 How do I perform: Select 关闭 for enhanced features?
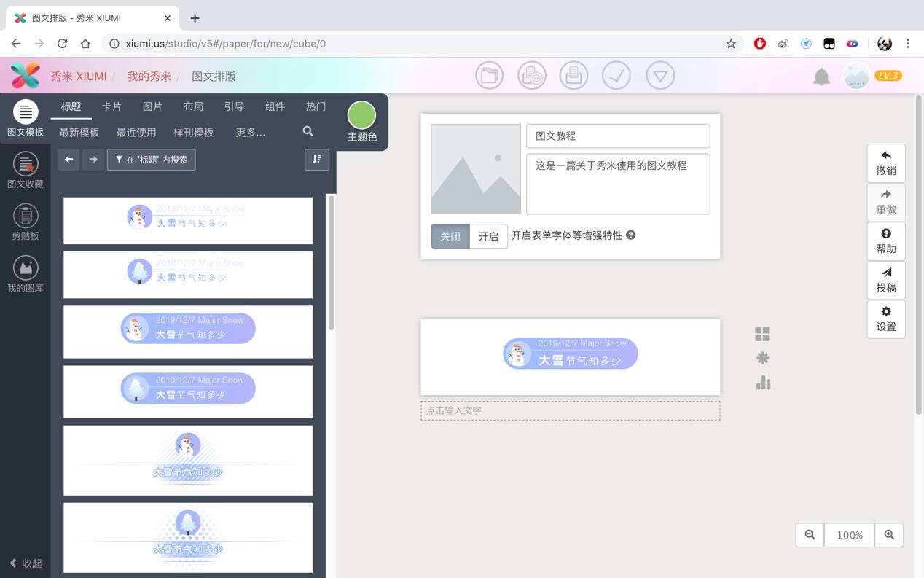[x=450, y=236]
